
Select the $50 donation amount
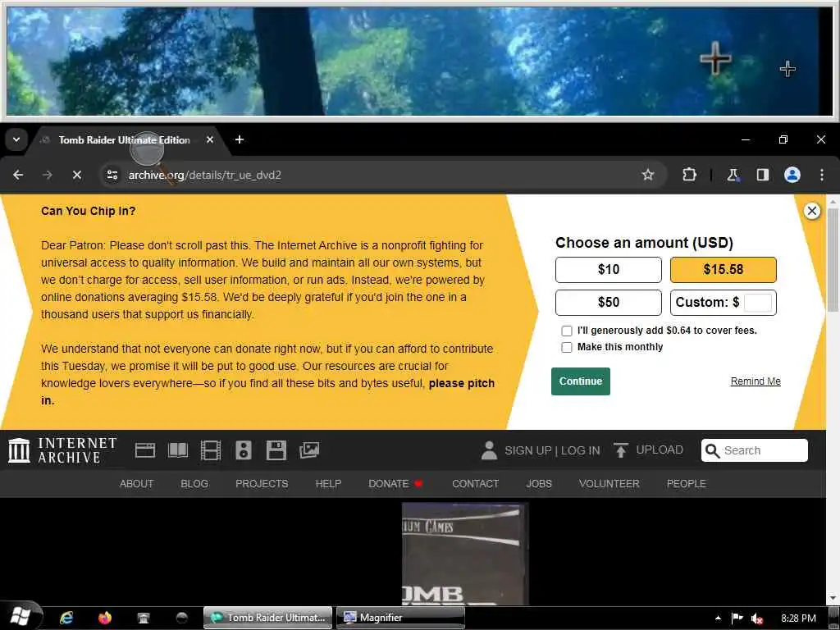[x=609, y=303]
